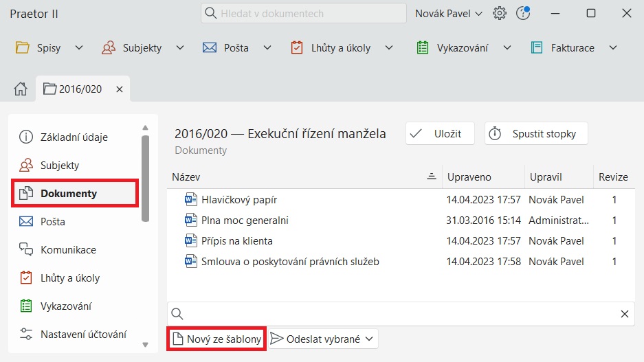The height and width of the screenshot is (362, 644).
Task: Click the home icon tab
Action: (21, 89)
